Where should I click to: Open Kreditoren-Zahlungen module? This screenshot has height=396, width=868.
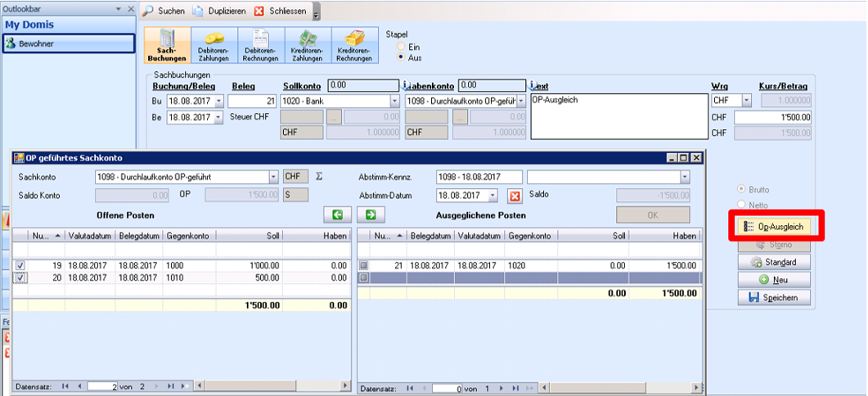coord(308,46)
